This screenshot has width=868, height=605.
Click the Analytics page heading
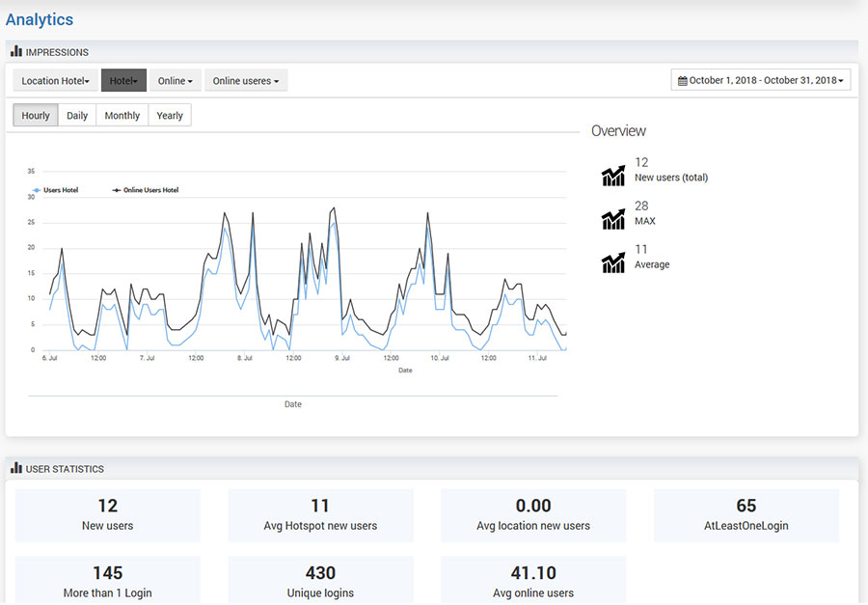pyautogui.click(x=40, y=19)
